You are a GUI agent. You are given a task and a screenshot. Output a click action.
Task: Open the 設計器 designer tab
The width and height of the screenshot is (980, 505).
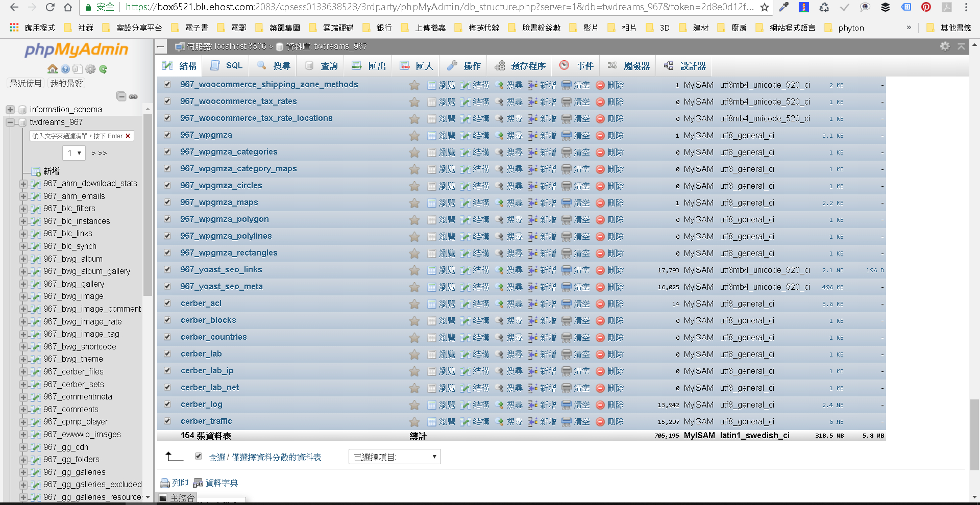tap(685, 66)
